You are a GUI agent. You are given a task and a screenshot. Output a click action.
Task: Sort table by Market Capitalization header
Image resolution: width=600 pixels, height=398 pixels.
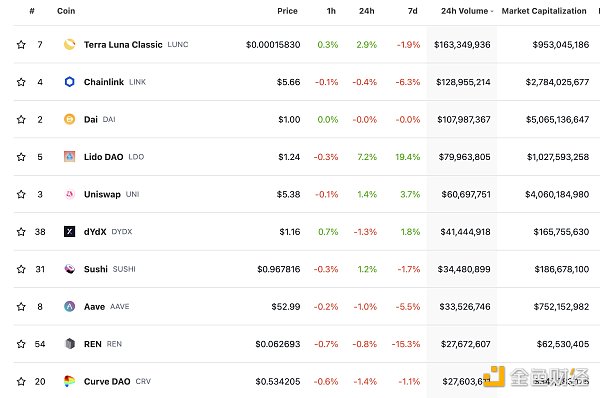[x=544, y=11]
